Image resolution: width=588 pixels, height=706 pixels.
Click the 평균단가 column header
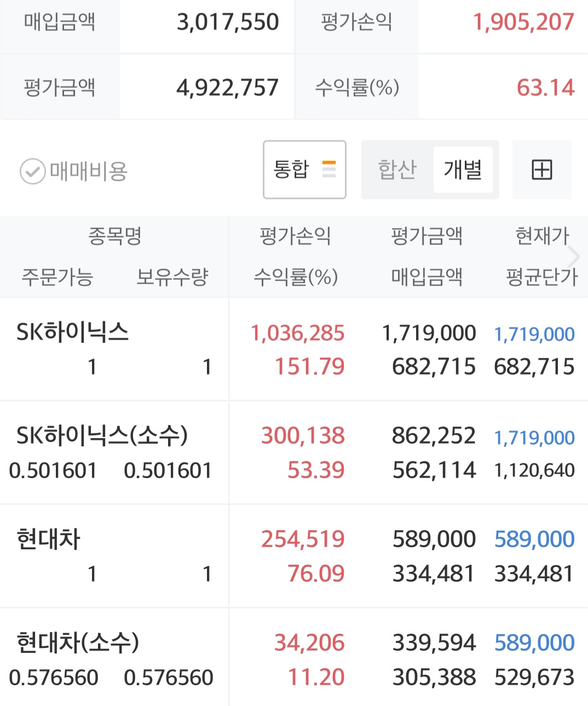(542, 277)
